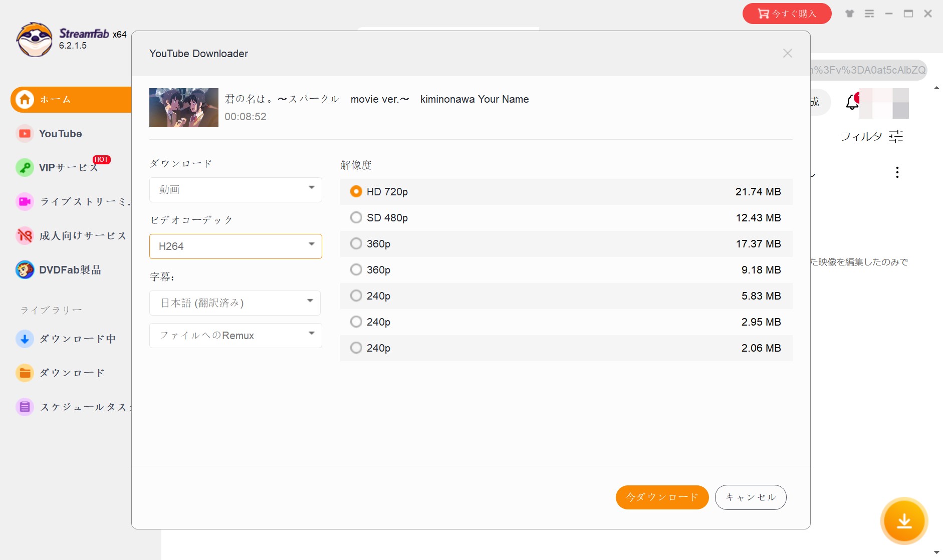Click the purple scheduled tasks icon
This screenshot has width=943, height=560.
click(x=25, y=407)
